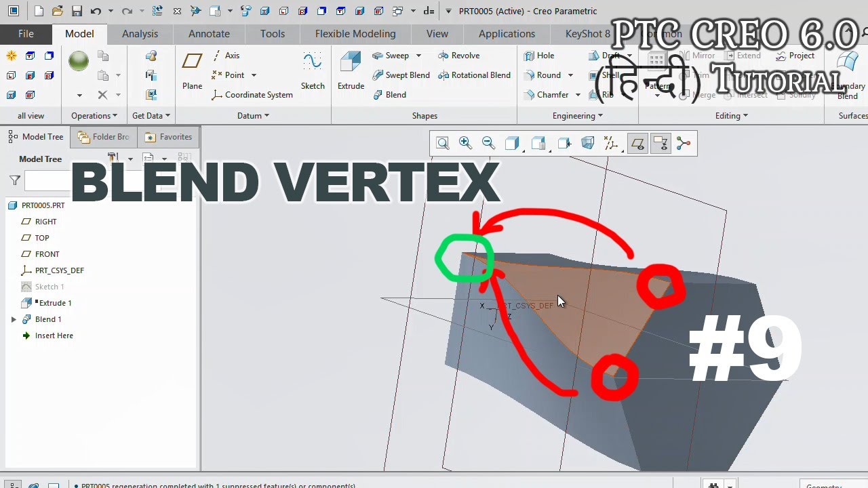
Task: Click the Zoom Out magnifier
Action: click(x=488, y=143)
